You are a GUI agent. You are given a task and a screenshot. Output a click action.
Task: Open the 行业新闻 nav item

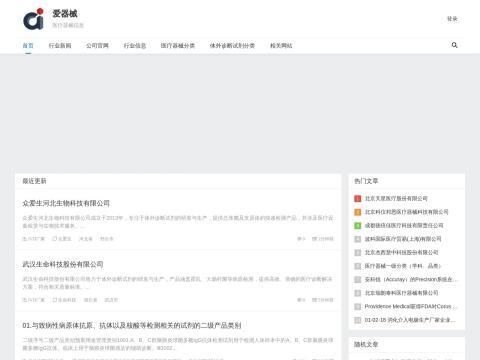point(60,46)
